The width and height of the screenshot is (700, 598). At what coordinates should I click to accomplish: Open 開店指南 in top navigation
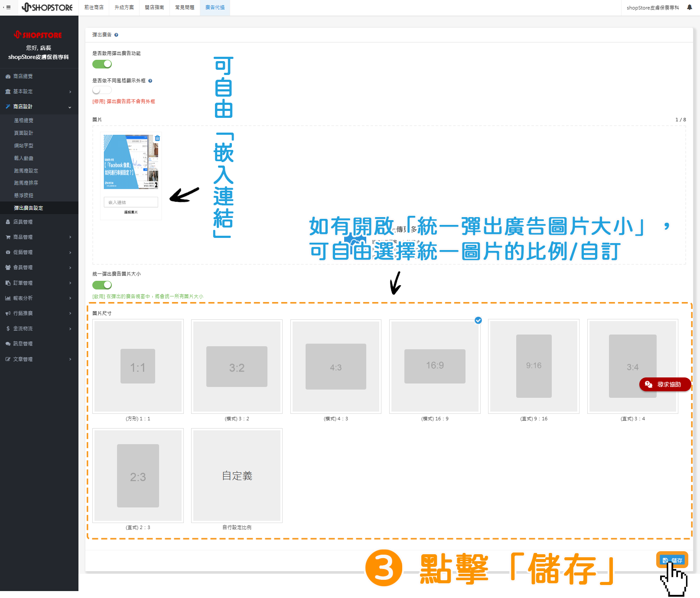154,7
